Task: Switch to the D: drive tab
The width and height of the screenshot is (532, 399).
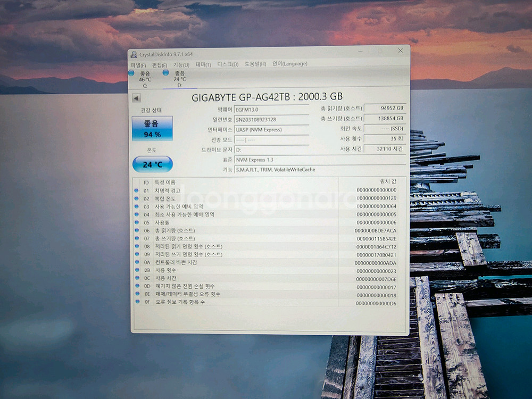Action: pos(181,79)
